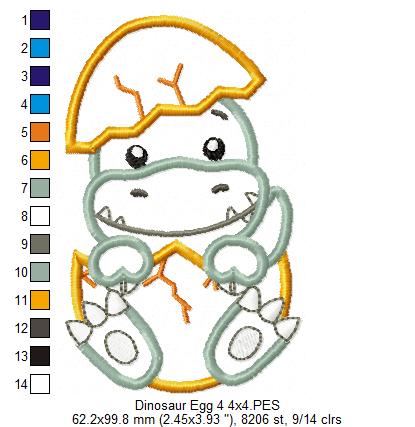This screenshot has height=427, width=415.
Task: Select color swatch 4 bright blue
Action: [x=40, y=104]
